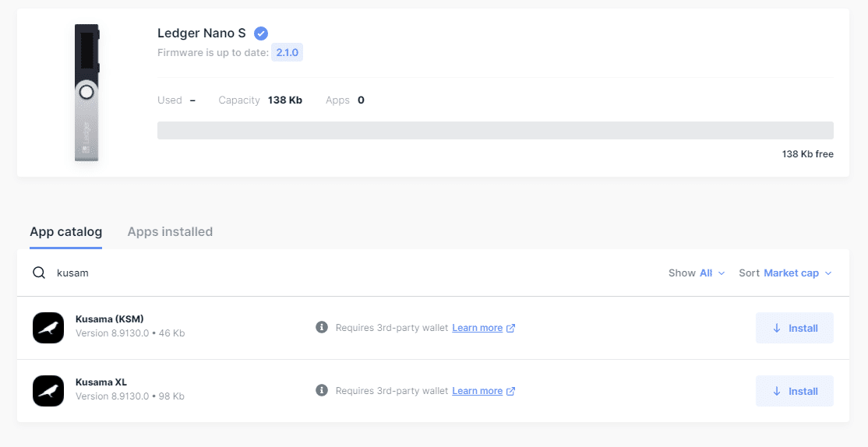Install the Kusama (KSM) app

point(795,328)
